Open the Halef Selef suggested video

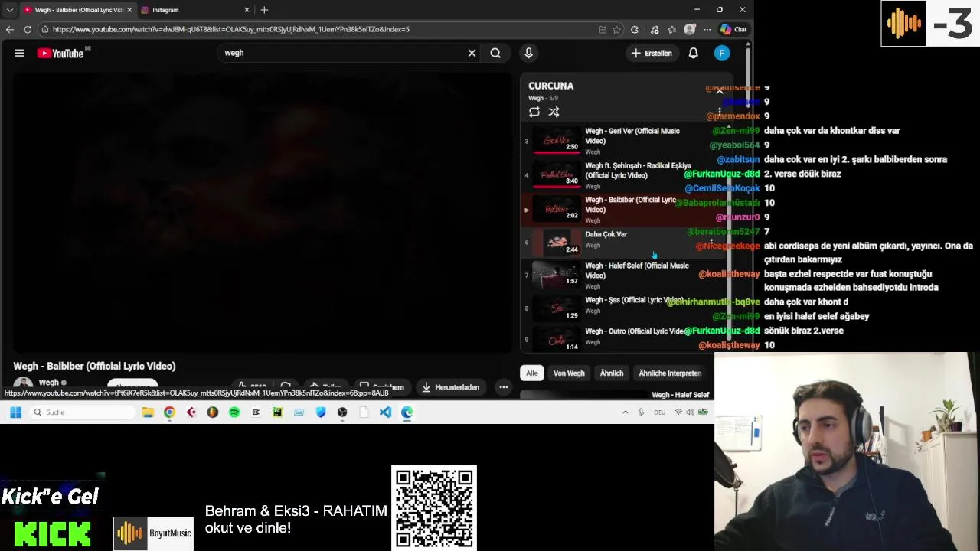tap(680, 394)
